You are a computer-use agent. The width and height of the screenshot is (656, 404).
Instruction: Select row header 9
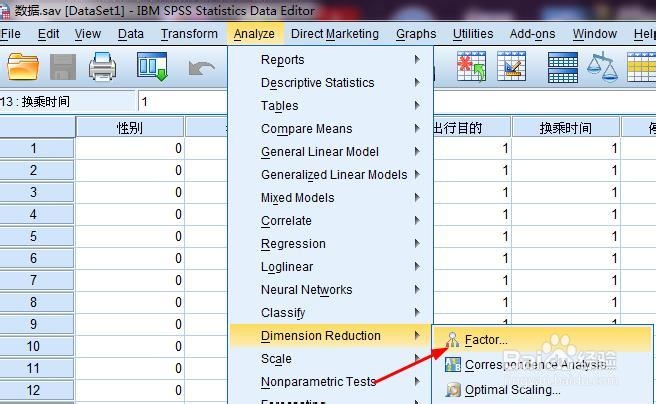coord(37,324)
